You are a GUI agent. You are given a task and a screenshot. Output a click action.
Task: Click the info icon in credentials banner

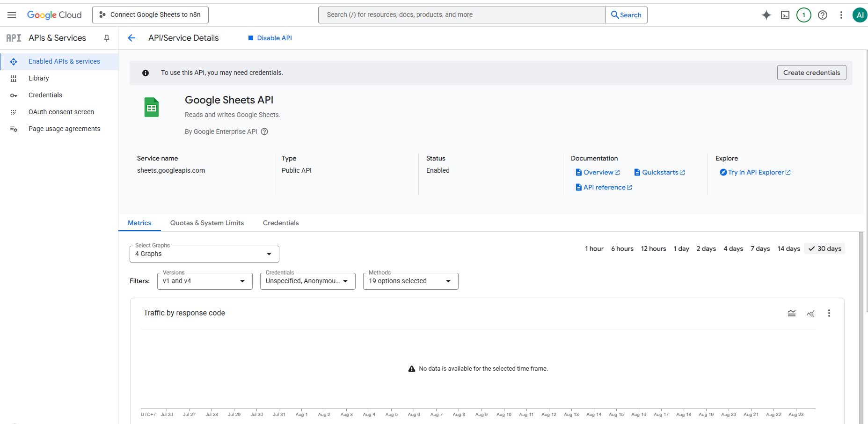click(146, 73)
